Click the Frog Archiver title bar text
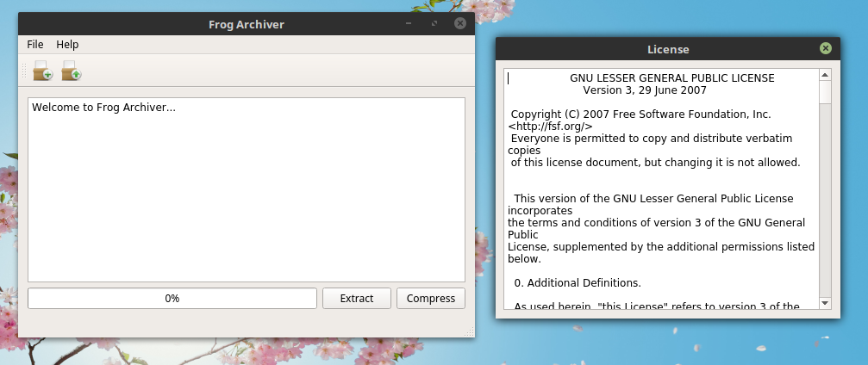This screenshot has width=868, height=365. click(247, 24)
